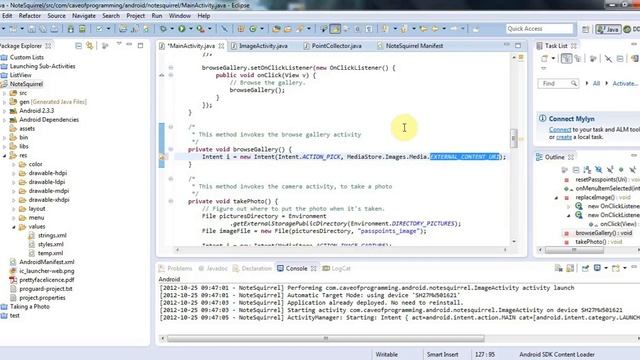Click the Task List Find field
Viewport: 640px width, 360px height.
pos(558,83)
